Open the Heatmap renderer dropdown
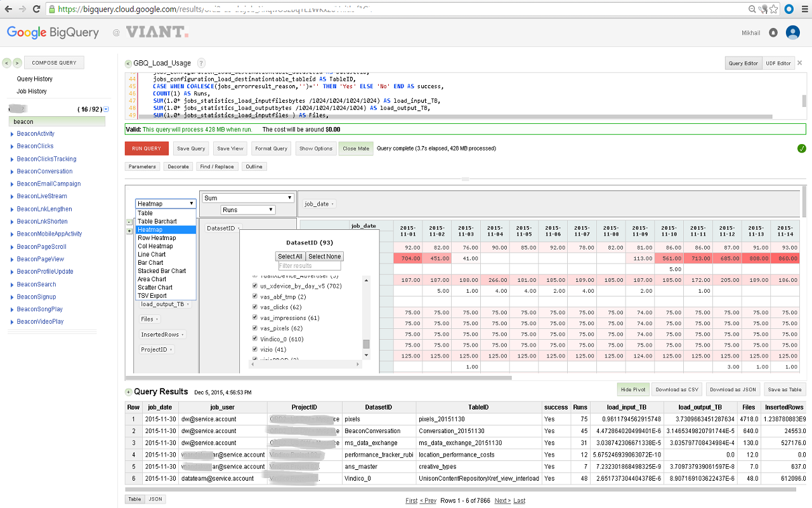Image resolution: width=812 pixels, height=508 pixels. (166, 204)
